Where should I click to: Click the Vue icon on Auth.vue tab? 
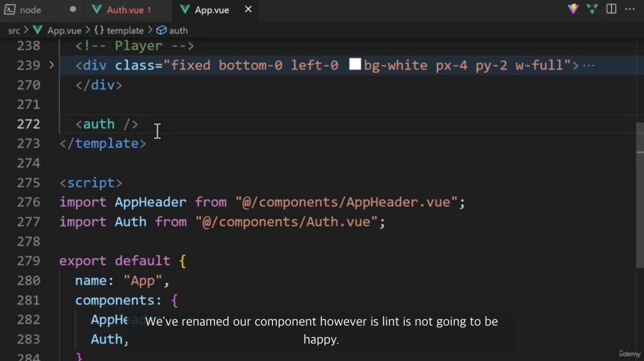coord(96,10)
